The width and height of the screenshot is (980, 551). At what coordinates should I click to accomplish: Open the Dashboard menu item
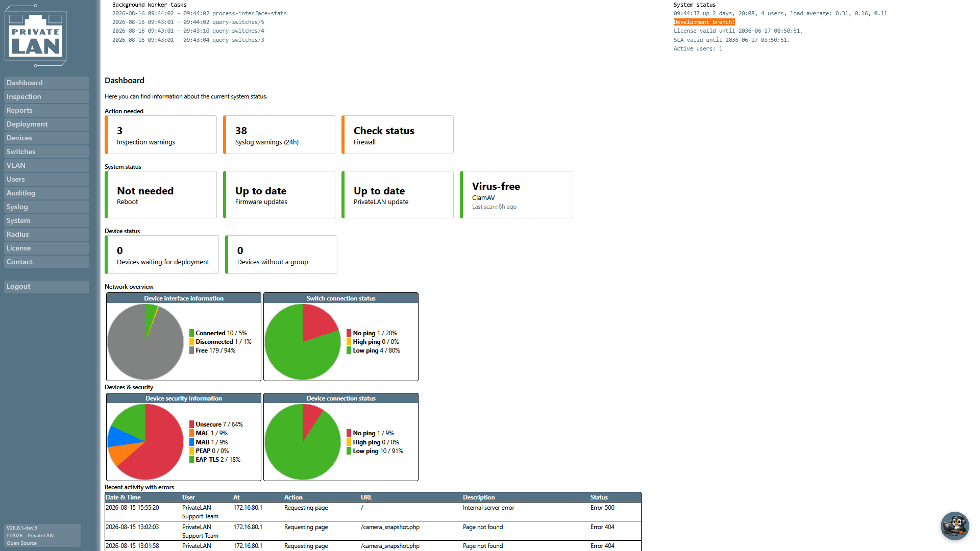click(46, 83)
